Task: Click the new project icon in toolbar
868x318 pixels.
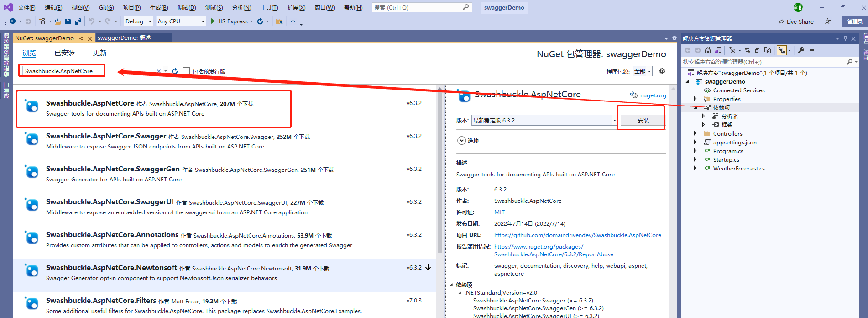Action: coord(42,21)
